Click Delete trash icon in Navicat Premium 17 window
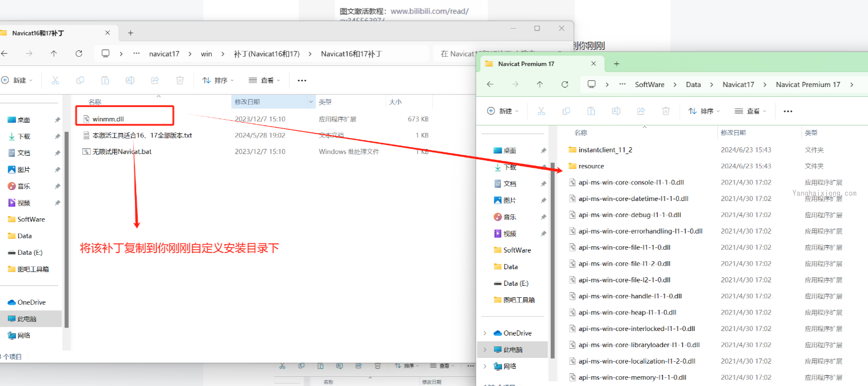868x386 pixels. 666,111
